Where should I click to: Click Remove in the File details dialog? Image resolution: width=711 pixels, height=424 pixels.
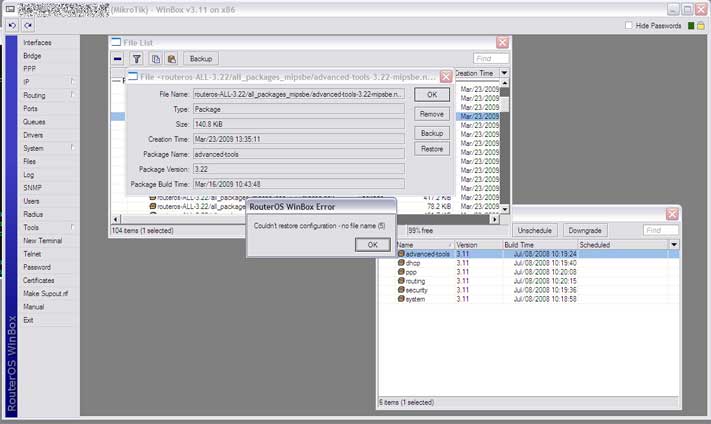[x=432, y=114]
